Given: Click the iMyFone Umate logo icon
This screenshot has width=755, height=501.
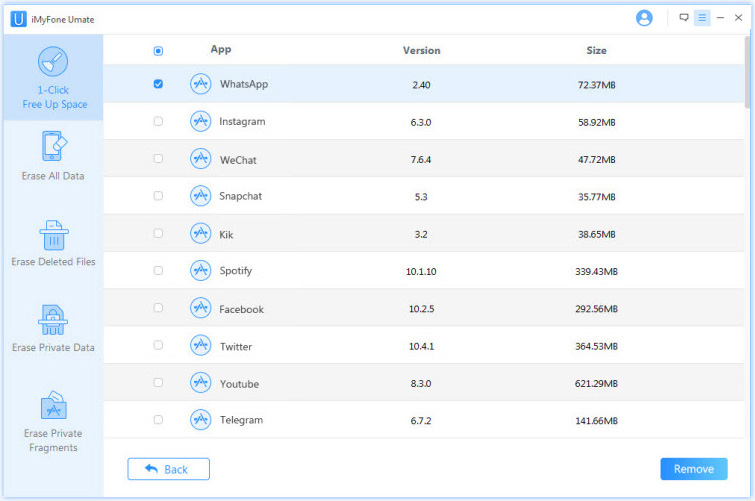Looking at the screenshot, I should click(18, 19).
